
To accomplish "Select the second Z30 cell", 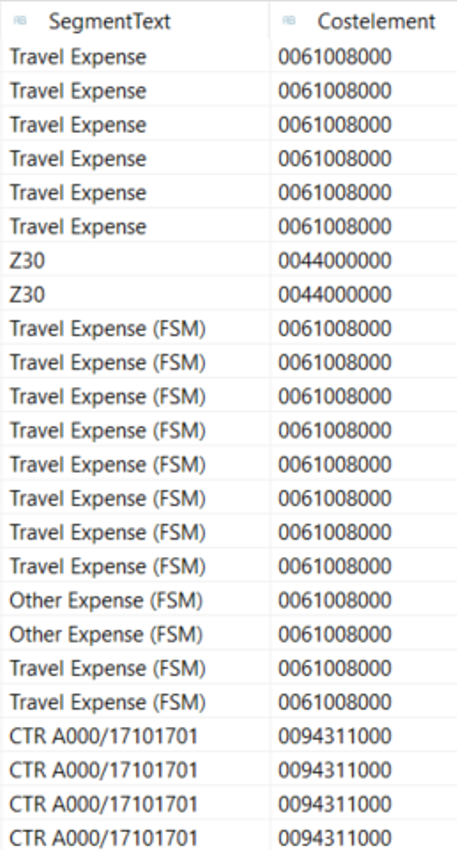I will [x=135, y=295].
